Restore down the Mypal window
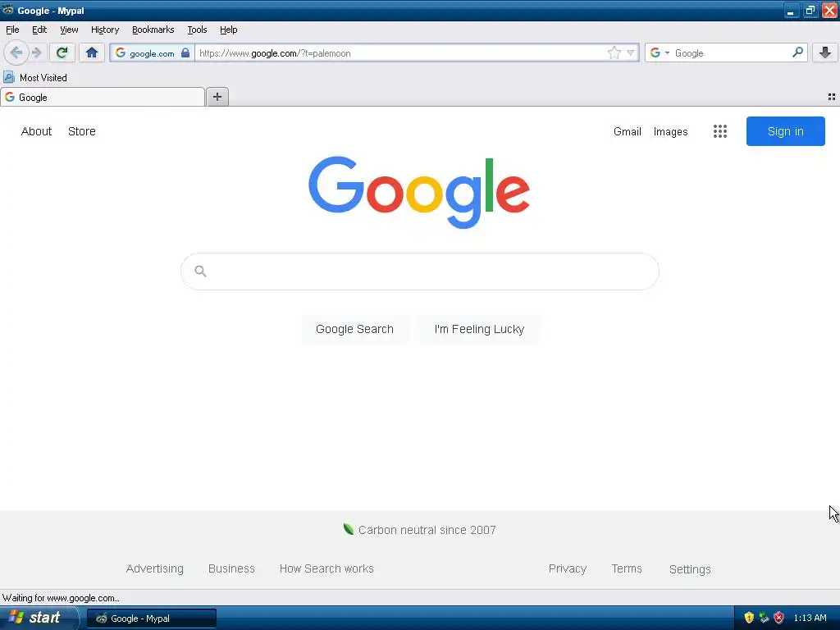Image resolution: width=840 pixels, height=630 pixels. point(810,10)
